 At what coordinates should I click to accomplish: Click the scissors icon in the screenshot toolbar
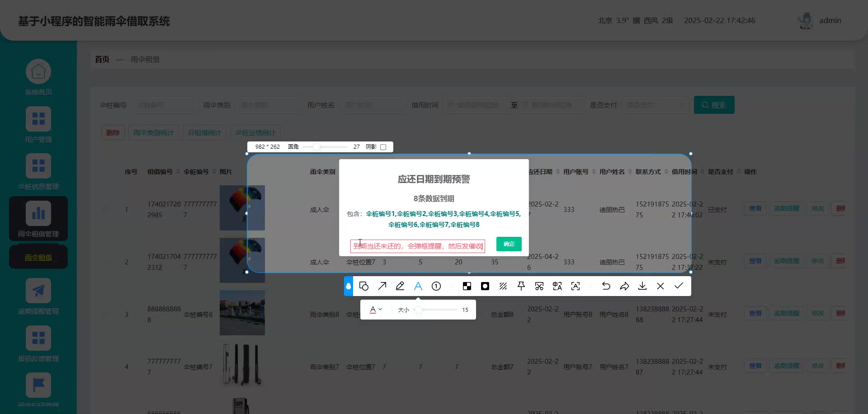539,286
